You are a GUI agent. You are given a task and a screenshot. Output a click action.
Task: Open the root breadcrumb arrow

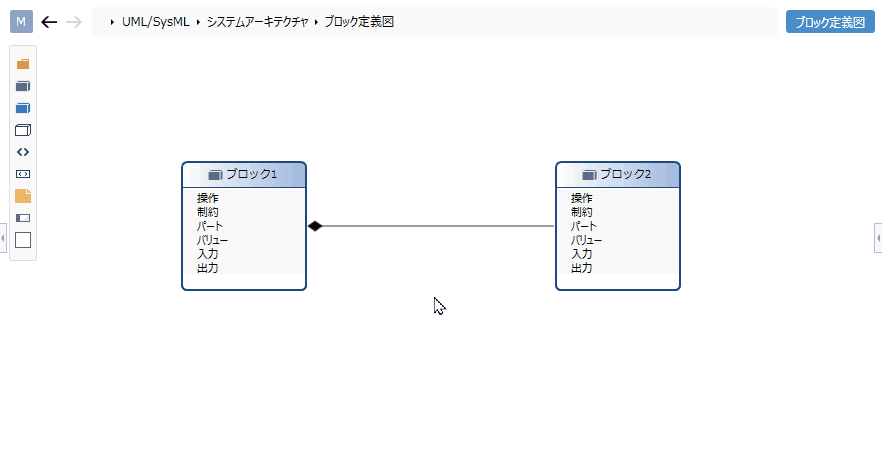tap(112, 22)
